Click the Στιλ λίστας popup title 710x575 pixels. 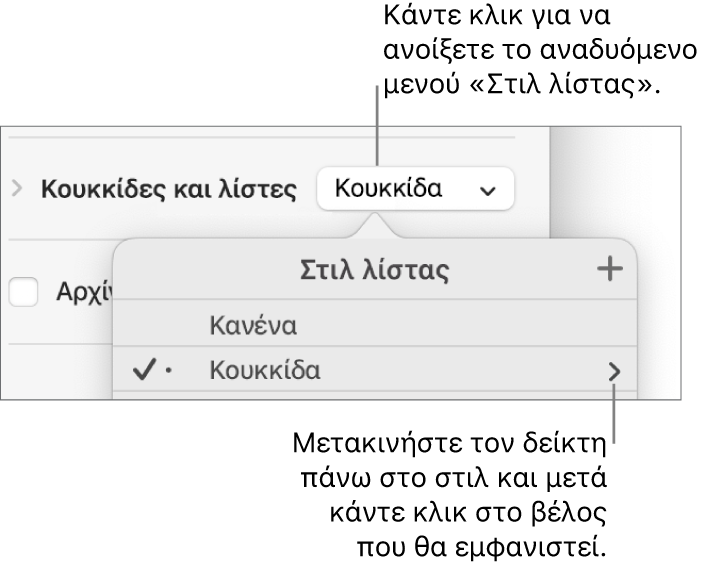tap(374, 271)
